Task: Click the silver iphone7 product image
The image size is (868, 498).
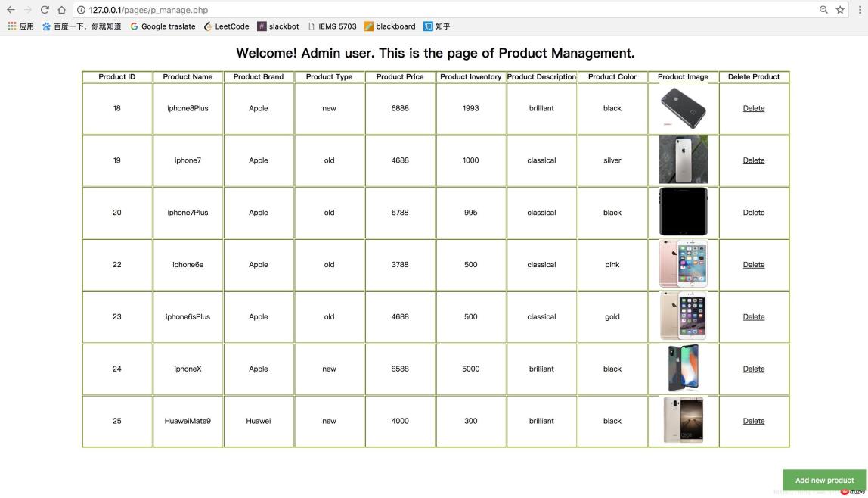Action: [x=683, y=160]
